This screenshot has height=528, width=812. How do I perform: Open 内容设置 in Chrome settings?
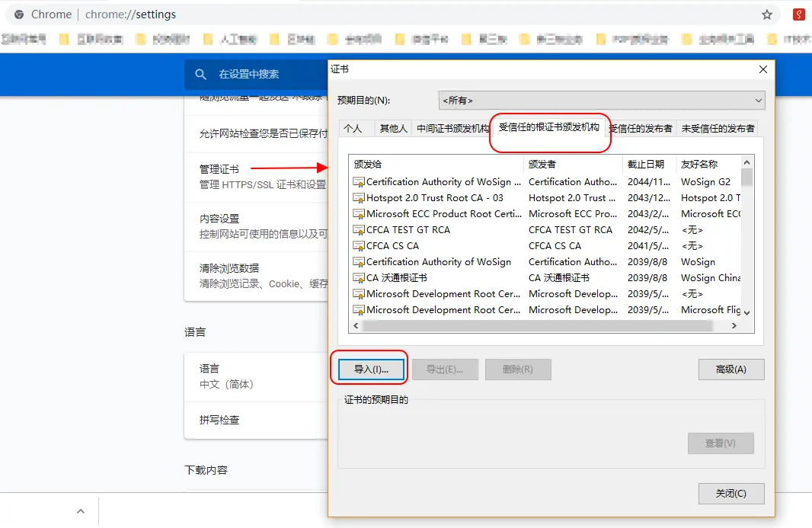click(x=257, y=226)
